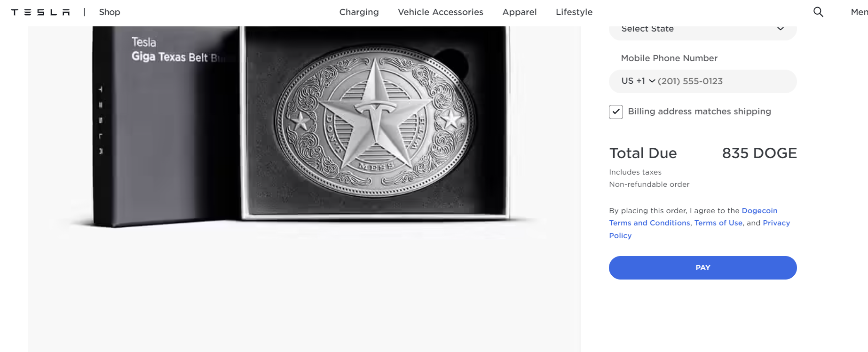The width and height of the screenshot is (868, 352).
Task: Click the Tesla logo
Action: (40, 12)
